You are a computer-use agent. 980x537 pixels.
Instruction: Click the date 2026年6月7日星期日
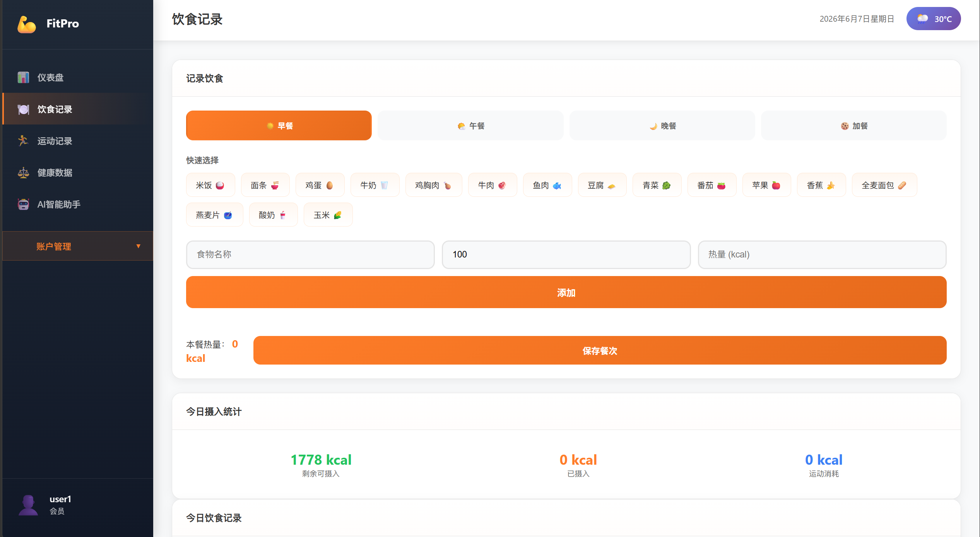pos(857,19)
